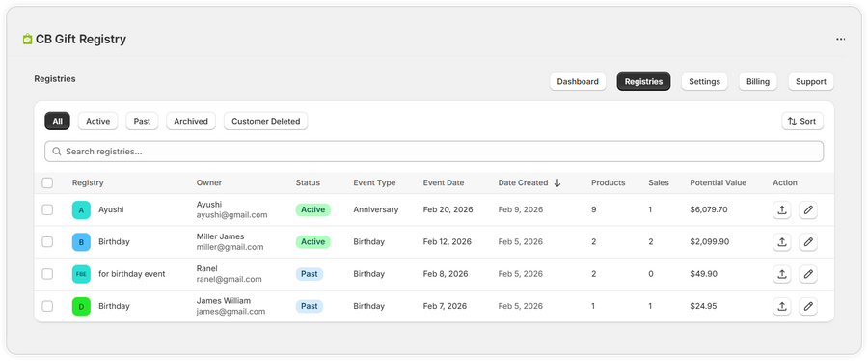Click the Event Date column header
Viewport: 868px width, 361px height.
click(x=444, y=182)
